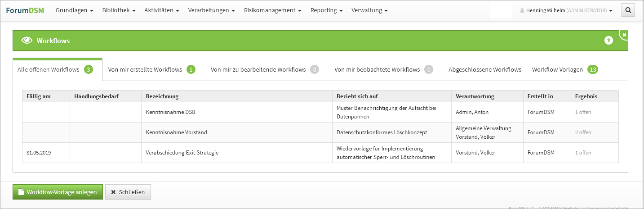The height and width of the screenshot is (209, 644).
Task: Open the help question mark icon
Action: [608, 41]
